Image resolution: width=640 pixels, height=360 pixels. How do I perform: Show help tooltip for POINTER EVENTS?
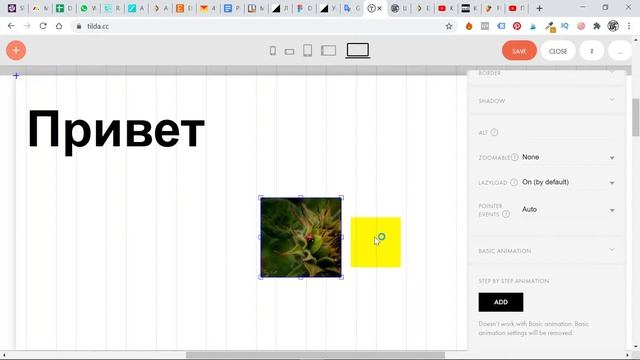tap(506, 214)
